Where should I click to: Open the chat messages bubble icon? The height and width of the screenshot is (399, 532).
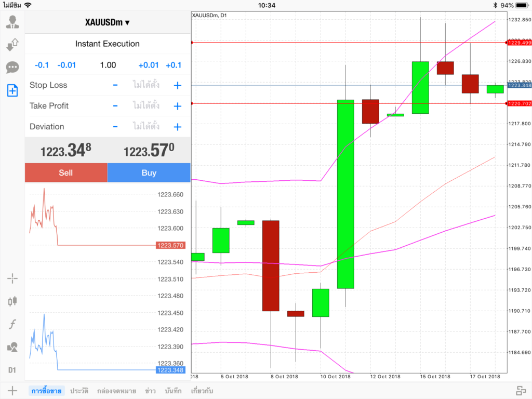12,68
